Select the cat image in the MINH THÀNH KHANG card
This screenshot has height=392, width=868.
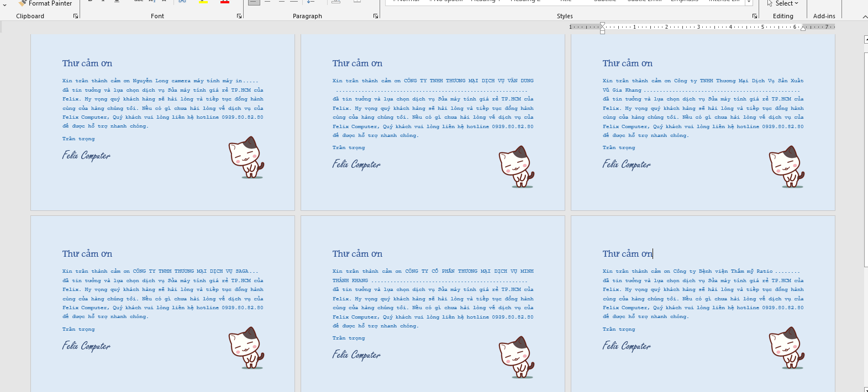point(517,359)
